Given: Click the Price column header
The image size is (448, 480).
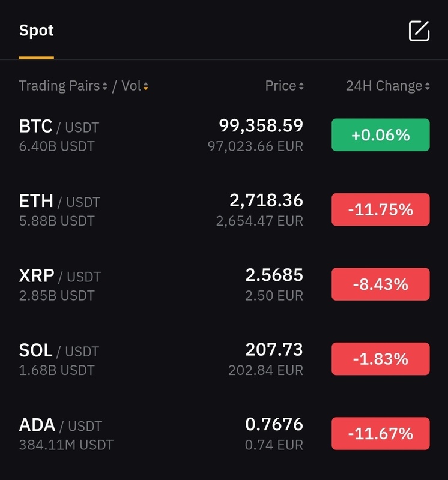Looking at the screenshot, I should pyautogui.click(x=280, y=86).
